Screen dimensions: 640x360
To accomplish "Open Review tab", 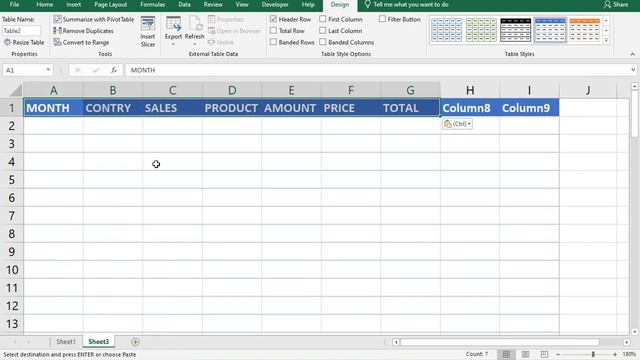I will [213, 4].
